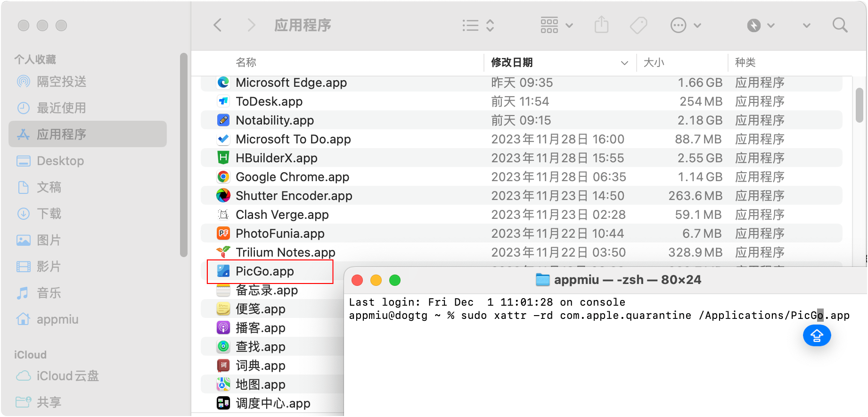Click the Tags toolbar icon
The height and width of the screenshot is (417, 868).
click(639, 25)
